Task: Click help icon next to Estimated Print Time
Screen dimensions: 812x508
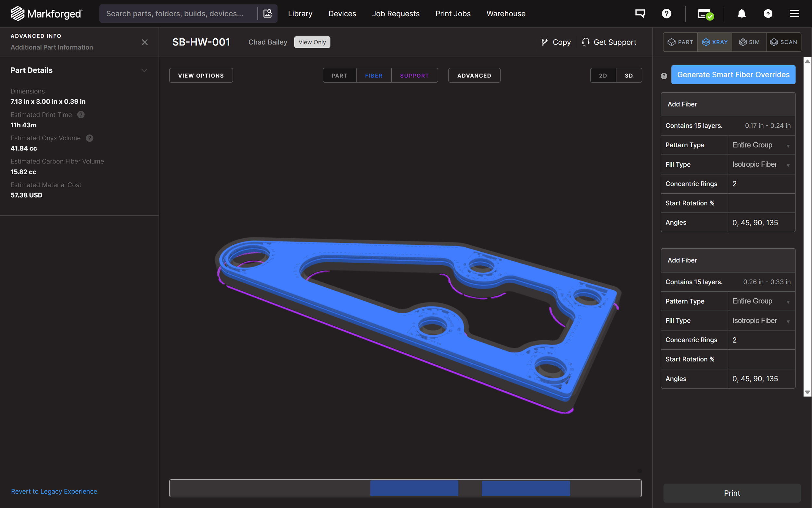Action: 81,115
